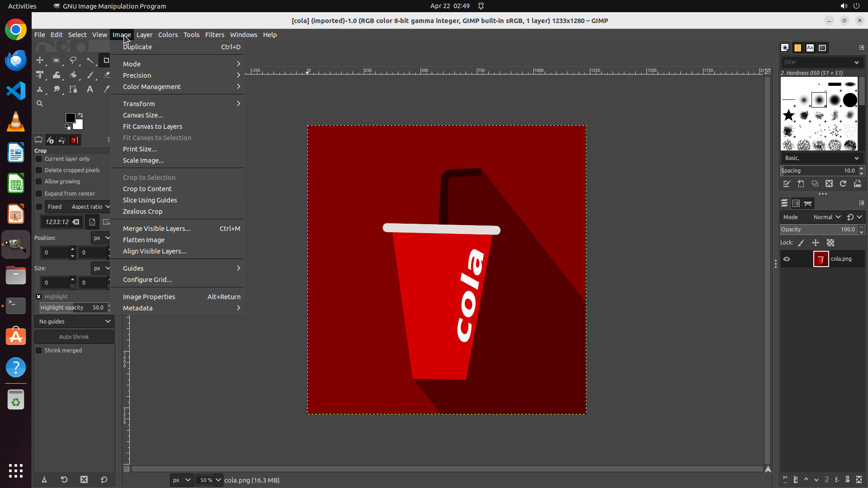This screenshot has width=868, height=488.
Task: Switch to the Paths tab icon
Action: coord(808,203)
